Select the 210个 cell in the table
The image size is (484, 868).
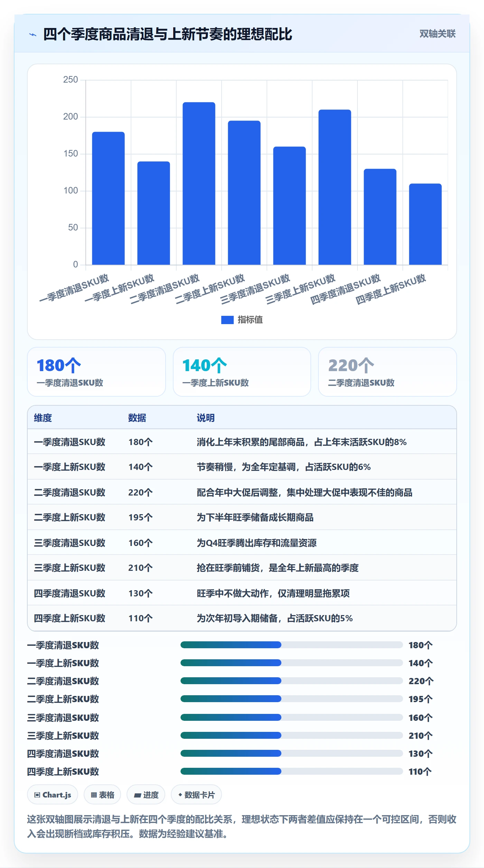point(140,568)
